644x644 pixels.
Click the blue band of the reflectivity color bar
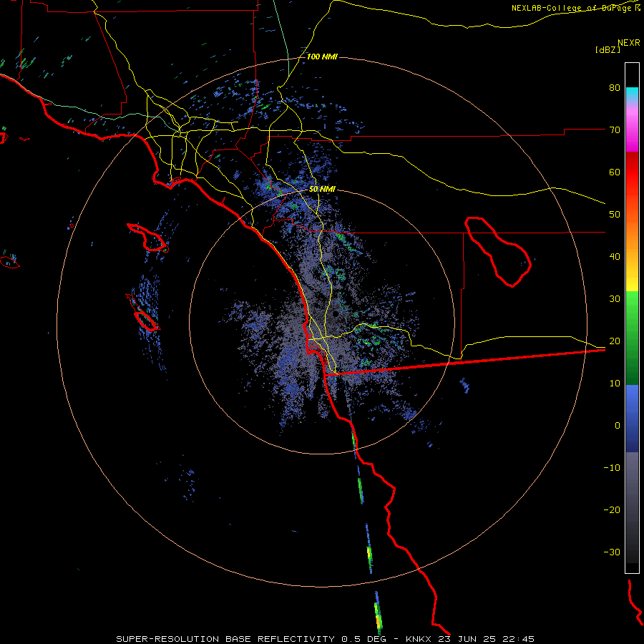(x=632, y=418)
